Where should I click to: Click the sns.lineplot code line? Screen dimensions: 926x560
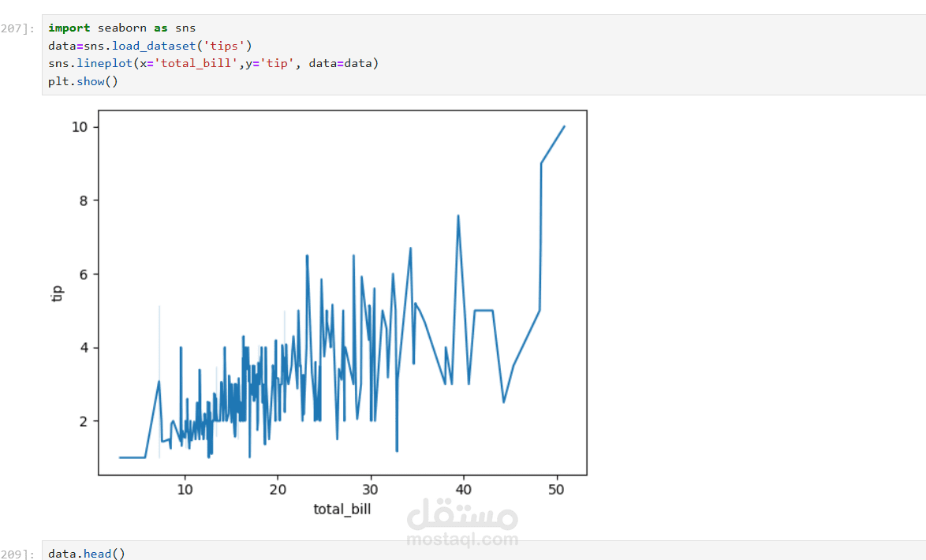point(213,63)
